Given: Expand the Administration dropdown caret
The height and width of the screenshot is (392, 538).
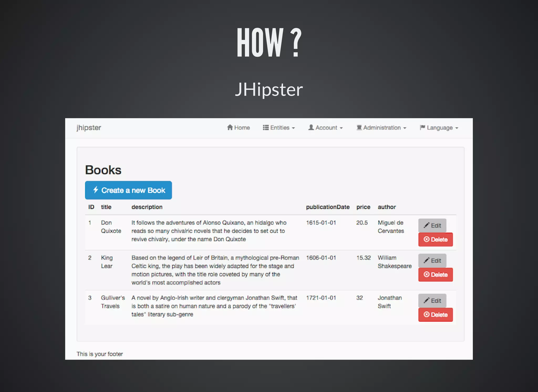Looking at the screenshot, I should (x=405, y=128).
